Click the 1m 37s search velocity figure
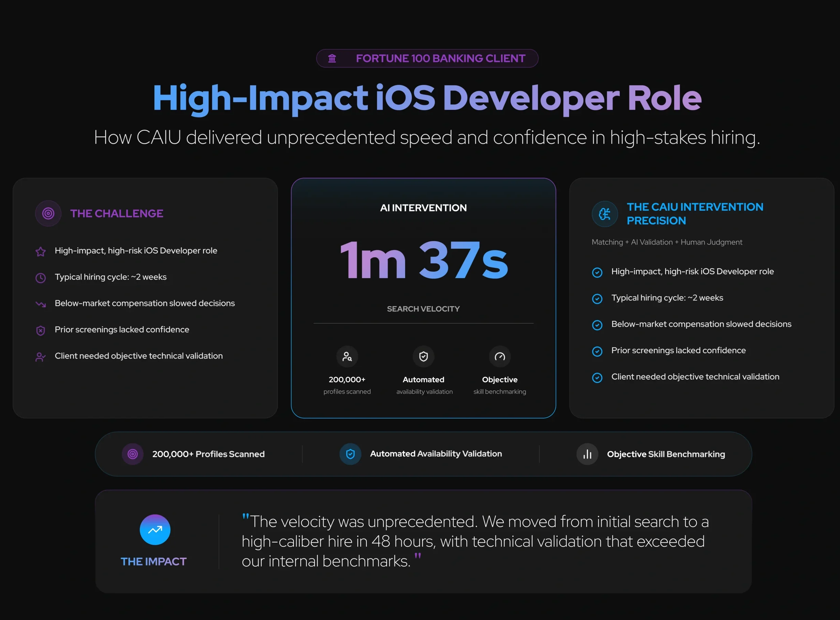This screenshot has height=620, width=840. coord(424,260)
